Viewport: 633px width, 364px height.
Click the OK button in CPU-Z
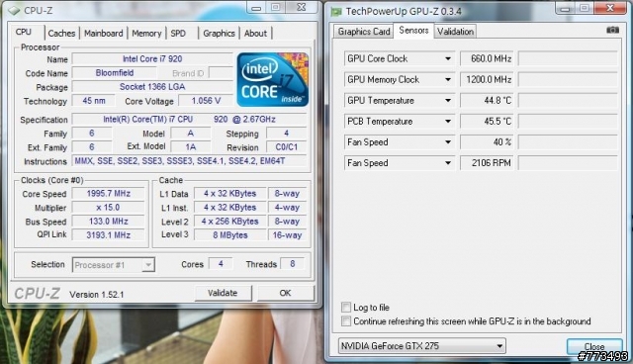286,293
